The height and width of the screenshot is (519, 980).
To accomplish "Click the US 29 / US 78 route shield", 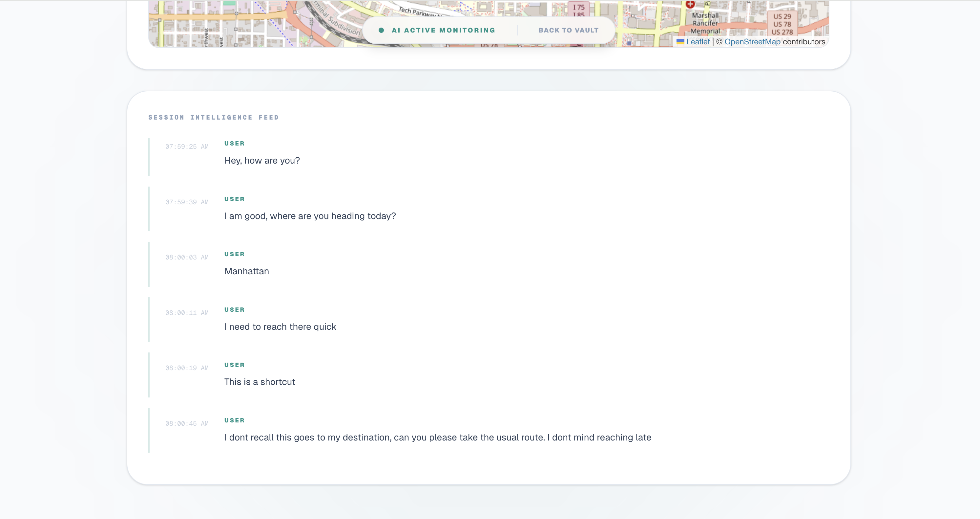I will click(x=782, y=24).
